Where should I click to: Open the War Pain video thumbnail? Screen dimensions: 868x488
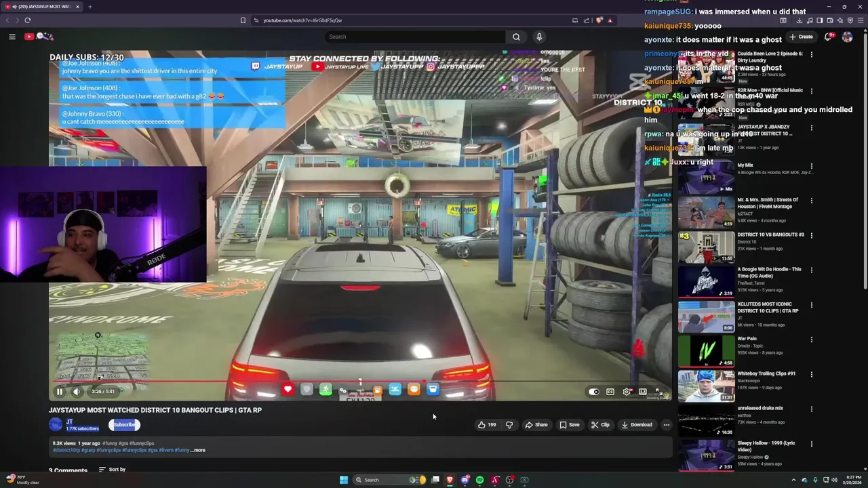tap(706, 351)
